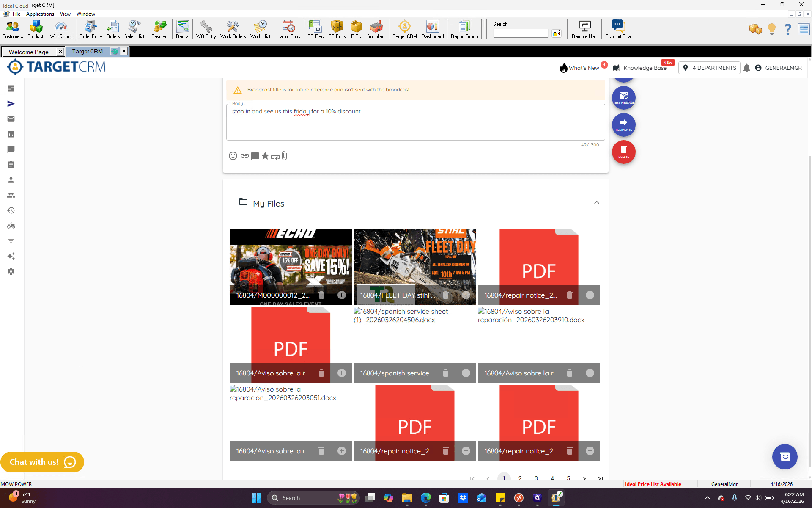Viewport: 812px width, 508px height.
Task: Open notifications bell icon
Action: pyautogui.click(x=747, y=68)
